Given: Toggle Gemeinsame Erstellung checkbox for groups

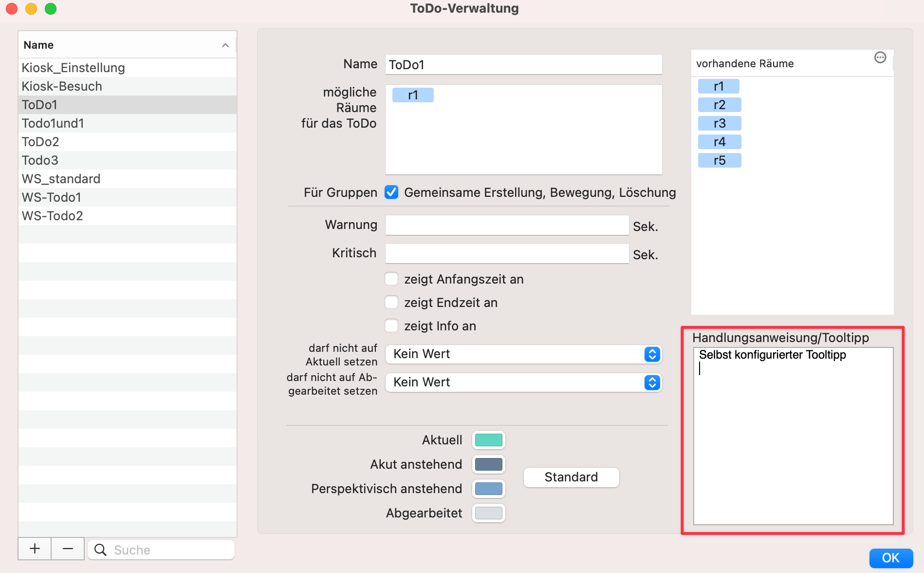Looking at the screenshot, I should [391, 192].
